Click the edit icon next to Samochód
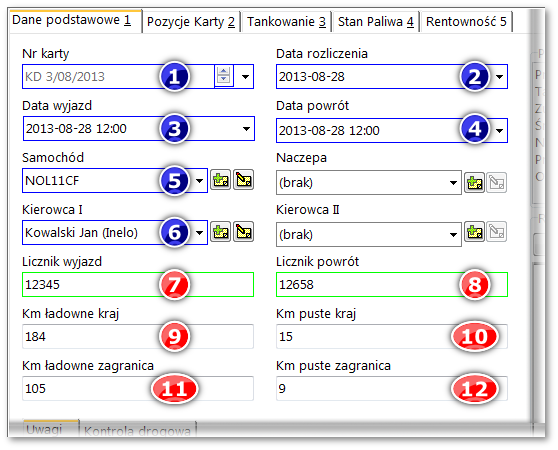This screenshot has width=558, height=450. click(244, 180)
